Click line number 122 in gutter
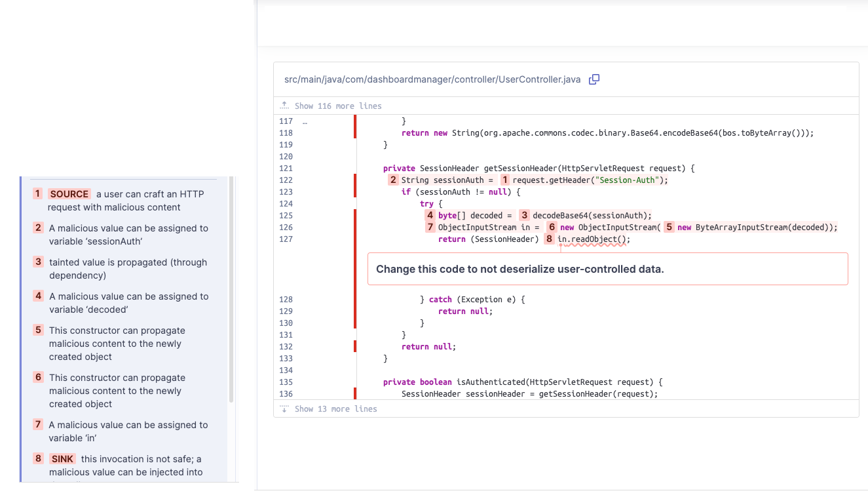This screenshot has width=868, height=497. click(286, 180)
